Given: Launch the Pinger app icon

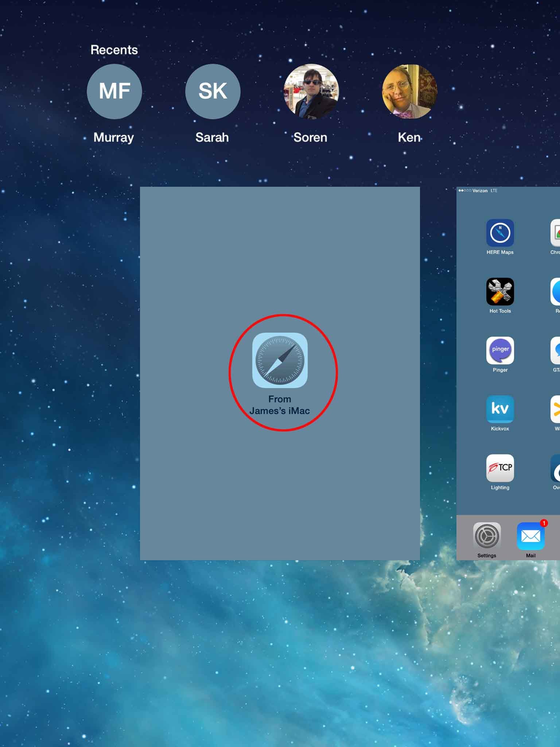Looking at the screenshot, I should click(500, 350).
